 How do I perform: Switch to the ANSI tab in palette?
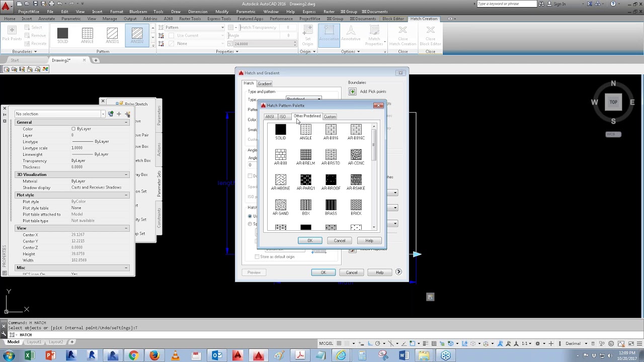270,117
